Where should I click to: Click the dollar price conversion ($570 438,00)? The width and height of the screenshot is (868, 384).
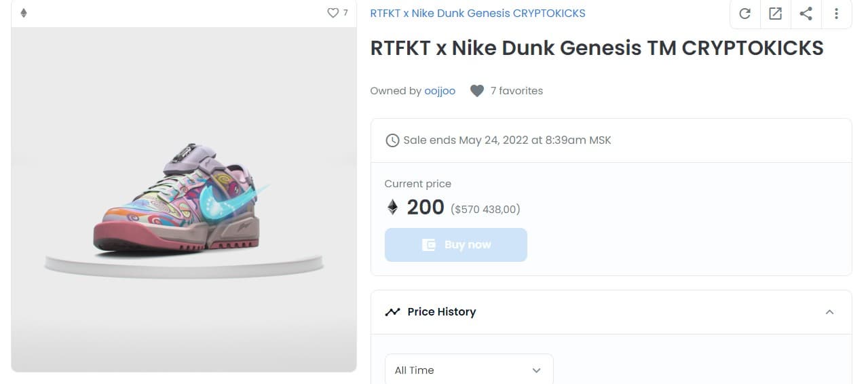(485, 209)
